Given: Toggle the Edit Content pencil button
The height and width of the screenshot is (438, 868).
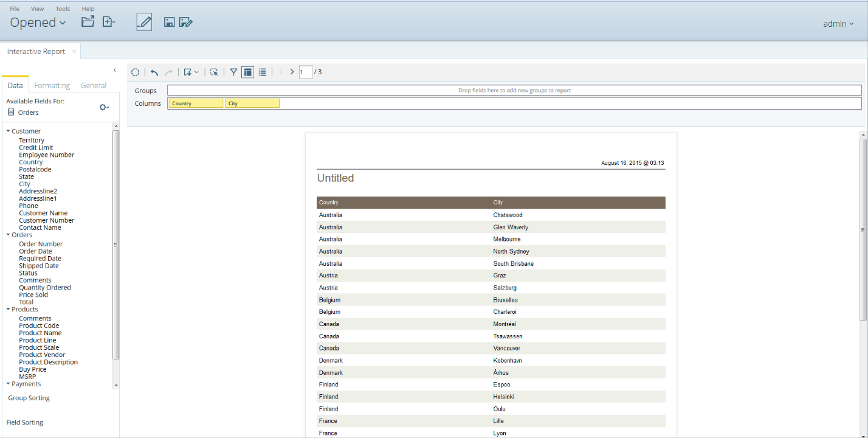Looking at the screenshot, I should point(144,22).
